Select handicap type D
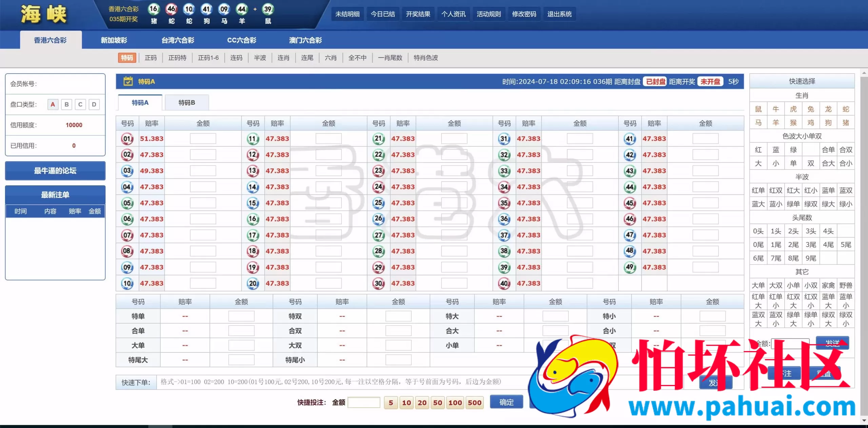The width and height of the screenshot is (868, 428). pos(94,104)
